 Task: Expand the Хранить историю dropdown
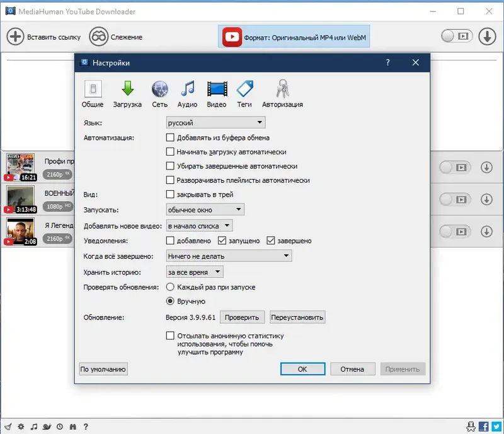coord(195,272)
